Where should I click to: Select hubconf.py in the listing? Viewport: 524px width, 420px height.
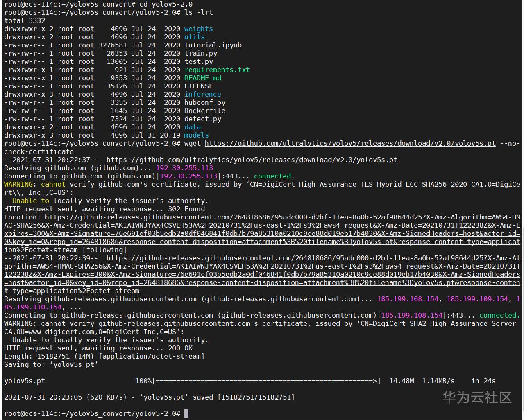pos(204,102)
